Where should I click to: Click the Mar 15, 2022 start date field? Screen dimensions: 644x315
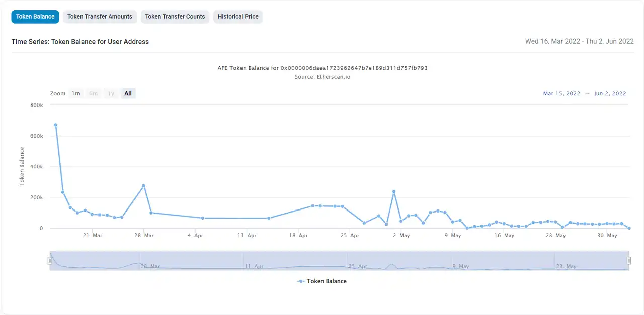click(561, 94)
